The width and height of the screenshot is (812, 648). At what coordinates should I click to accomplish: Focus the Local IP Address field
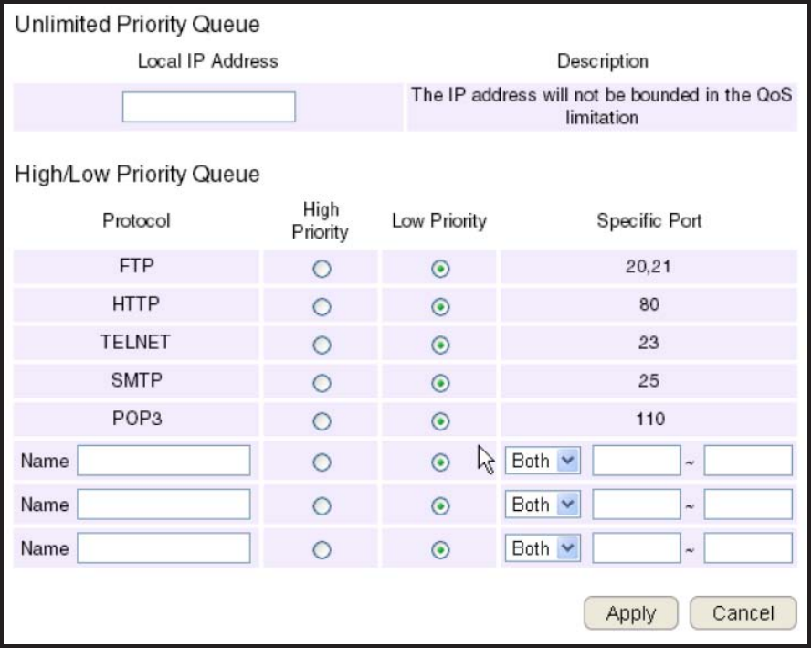click(x=208, y=107)
